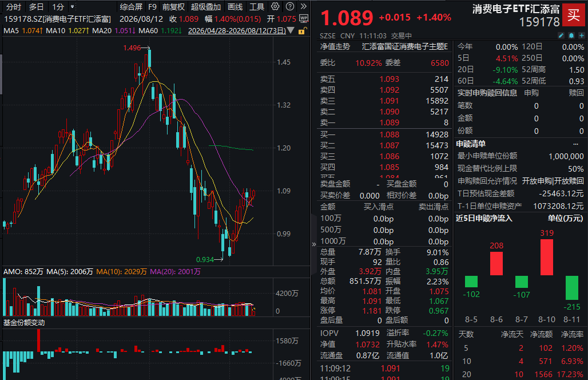Open 净值走势 NAV trend link
Viewport: 588px width, 380px height.
click(335, 46)
